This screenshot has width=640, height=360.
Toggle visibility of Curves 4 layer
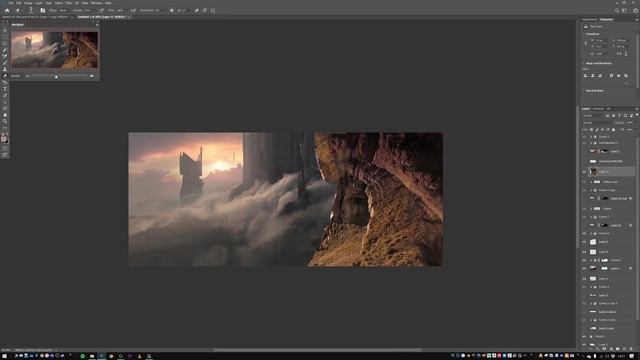tap(584, 137)
